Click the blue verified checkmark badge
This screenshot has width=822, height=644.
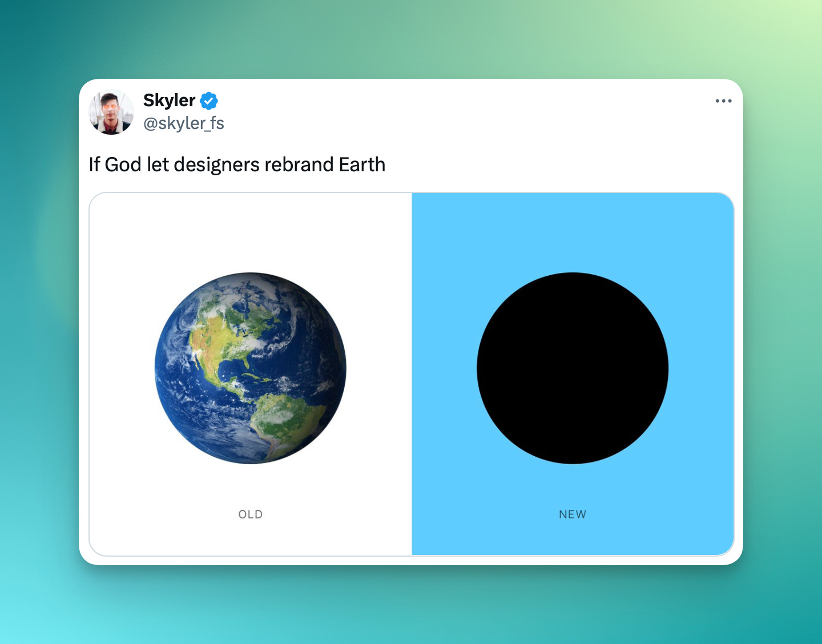209,101
